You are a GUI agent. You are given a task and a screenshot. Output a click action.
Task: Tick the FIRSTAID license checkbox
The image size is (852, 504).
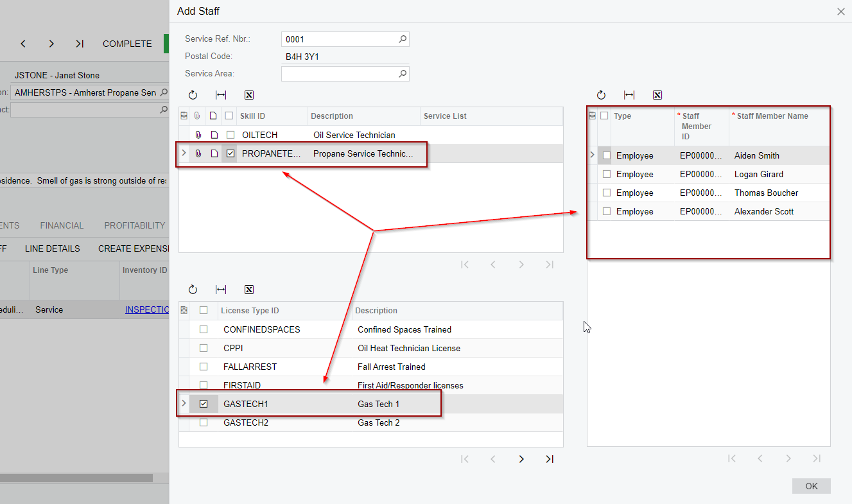click(x=204, y=385)
